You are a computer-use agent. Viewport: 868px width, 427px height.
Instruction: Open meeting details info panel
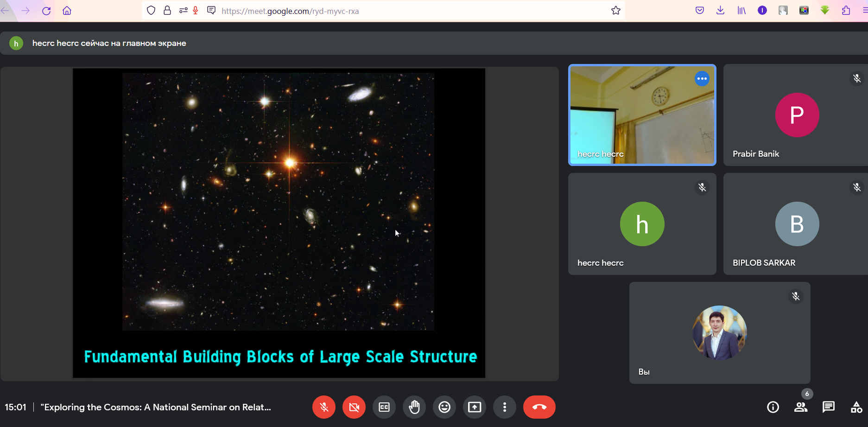point(773,407)
